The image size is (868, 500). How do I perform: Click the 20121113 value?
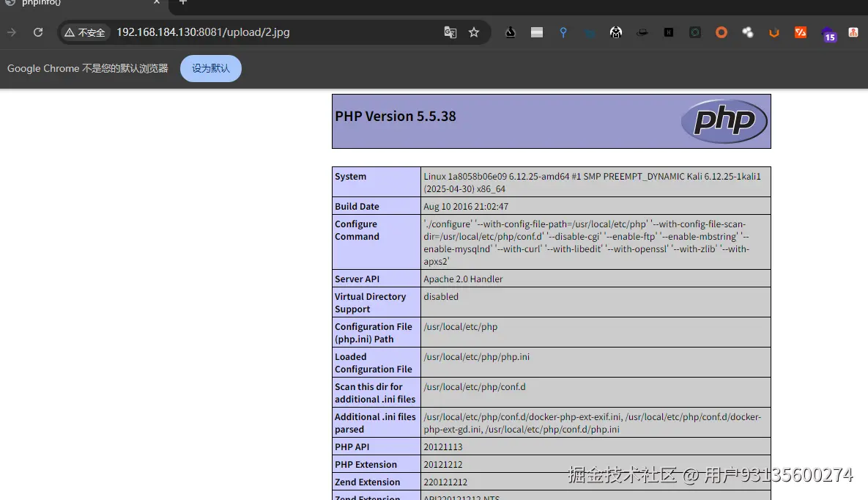[x=443, y=446]
